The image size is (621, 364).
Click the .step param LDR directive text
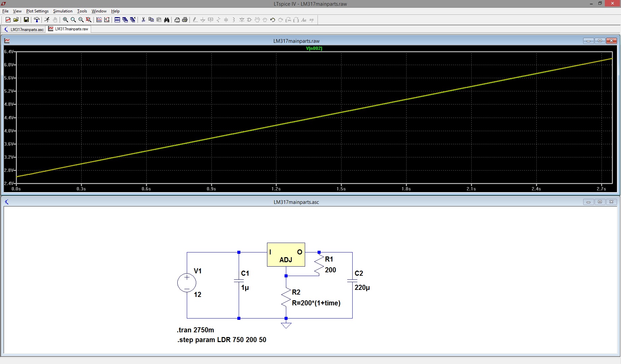(222, 340)
